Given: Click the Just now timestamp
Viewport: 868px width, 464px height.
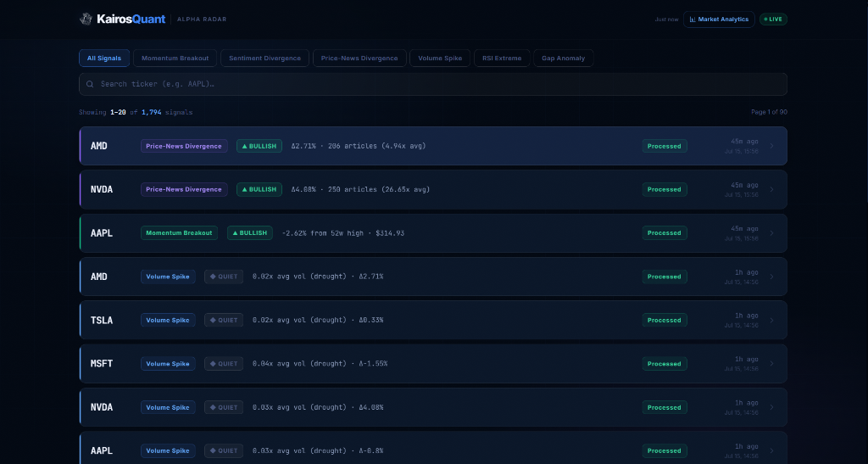Looking at the screenshot, I should tap(666, 20).
